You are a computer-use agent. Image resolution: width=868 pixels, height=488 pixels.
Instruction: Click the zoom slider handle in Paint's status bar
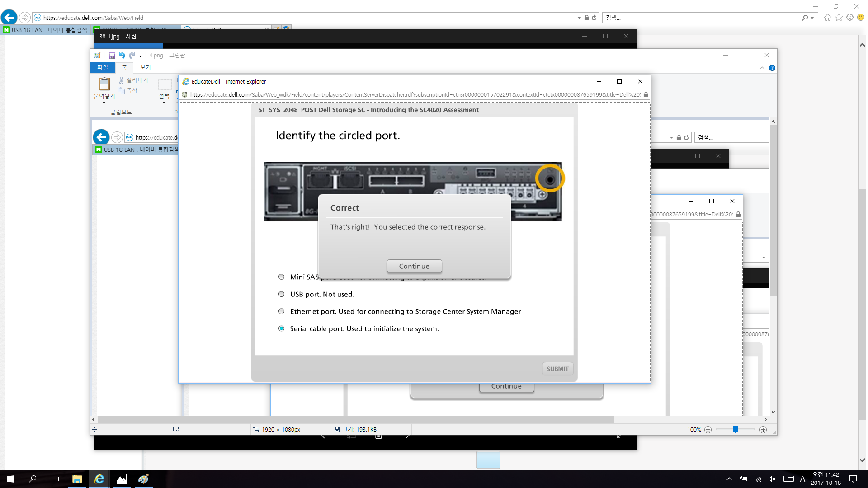736,429
